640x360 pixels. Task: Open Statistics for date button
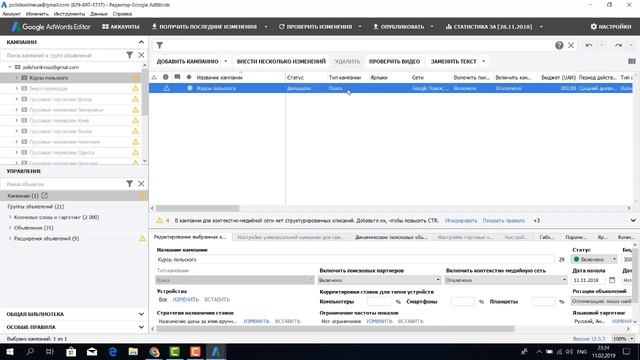click(x=489, y=27)
